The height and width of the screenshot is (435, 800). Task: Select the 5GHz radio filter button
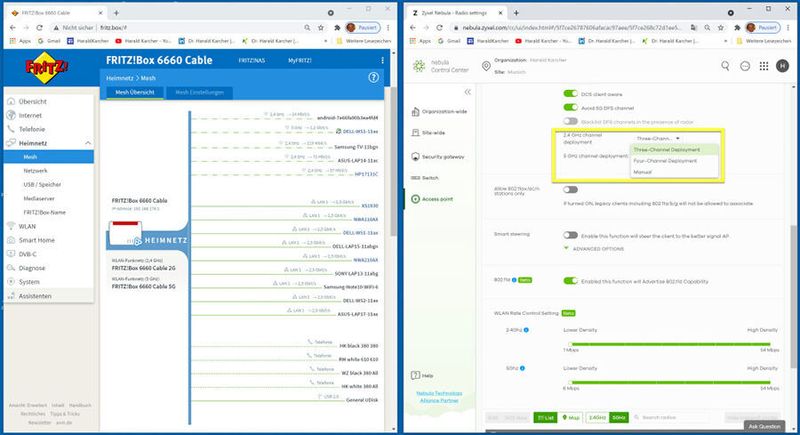(619, 417)
